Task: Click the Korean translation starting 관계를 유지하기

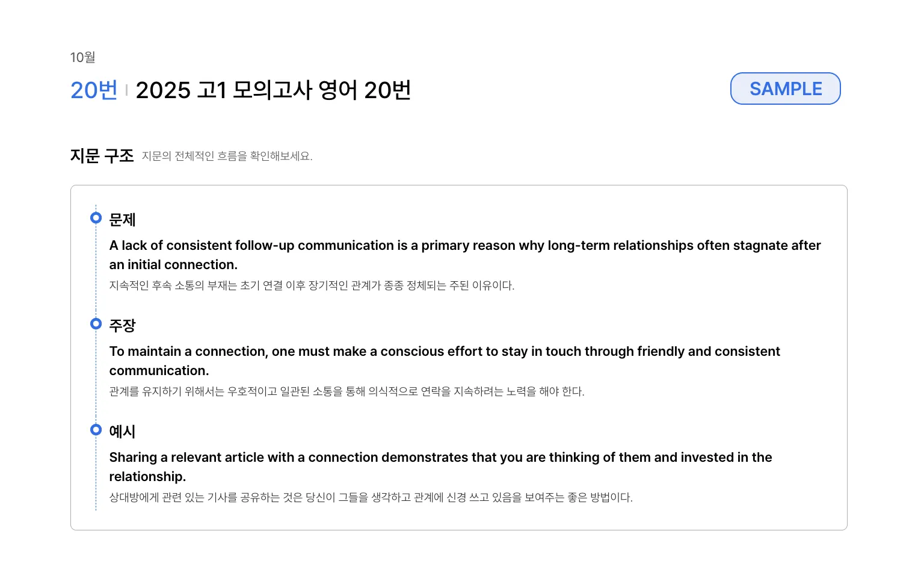Action: click(346, 391)
